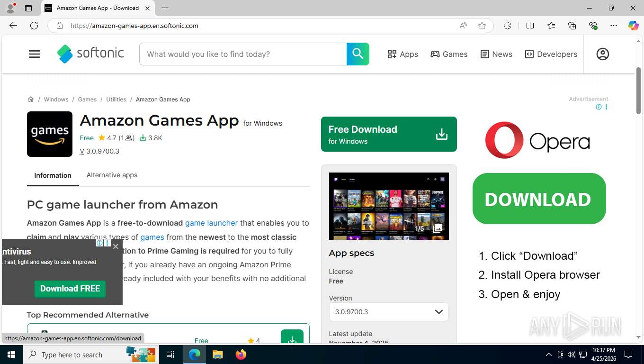Open the tab actions menu icon

[x=28, y=8]
